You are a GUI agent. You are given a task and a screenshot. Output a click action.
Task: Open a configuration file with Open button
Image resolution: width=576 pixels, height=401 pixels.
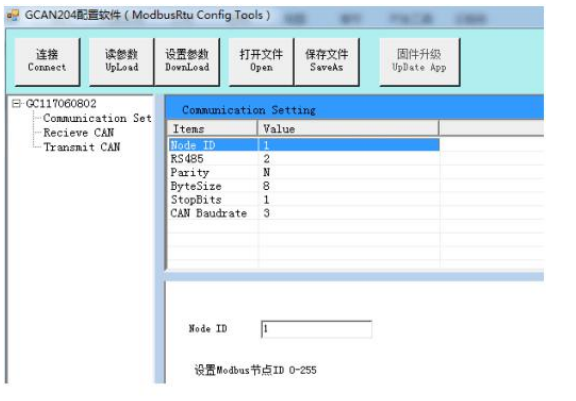(x=261, y=62)
